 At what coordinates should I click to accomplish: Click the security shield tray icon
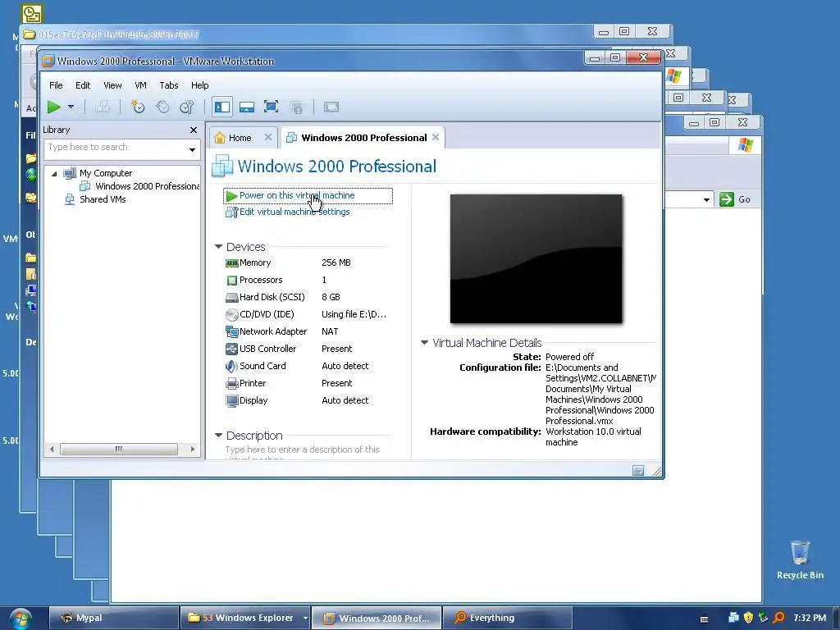point(748,618)
